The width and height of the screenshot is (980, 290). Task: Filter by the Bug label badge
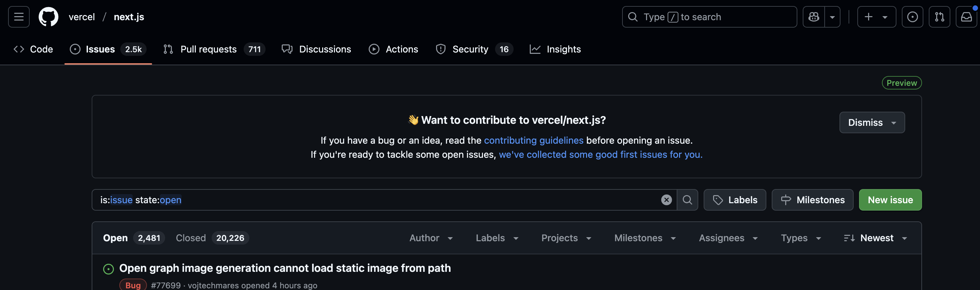tap(133, 285)
